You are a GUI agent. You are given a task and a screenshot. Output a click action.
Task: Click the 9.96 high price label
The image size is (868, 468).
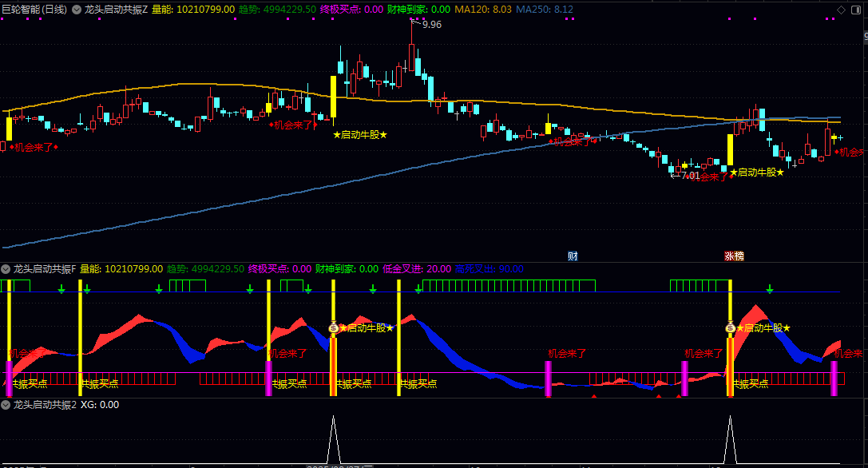(x=431, y=25)
